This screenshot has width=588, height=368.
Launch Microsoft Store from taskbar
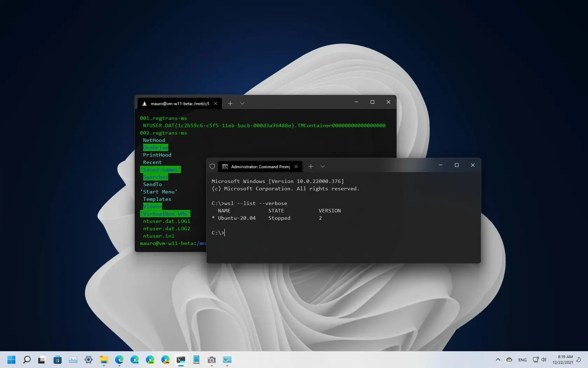coord(57,360)
